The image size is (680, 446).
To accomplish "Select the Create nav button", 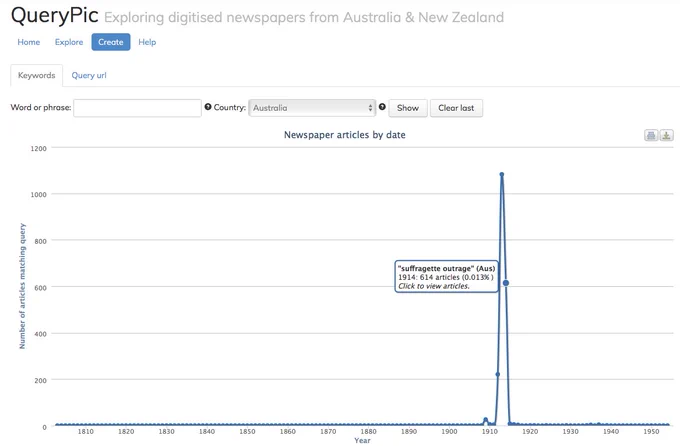I will click(x=111, y=42).
